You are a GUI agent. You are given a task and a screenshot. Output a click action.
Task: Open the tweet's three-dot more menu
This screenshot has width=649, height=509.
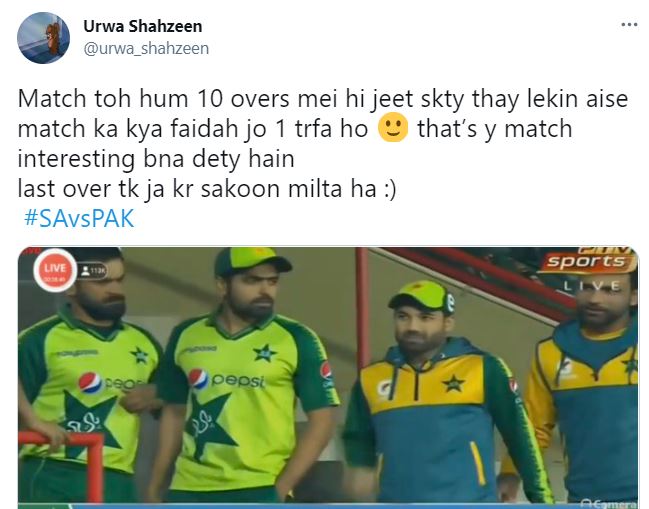pos(629,25)
